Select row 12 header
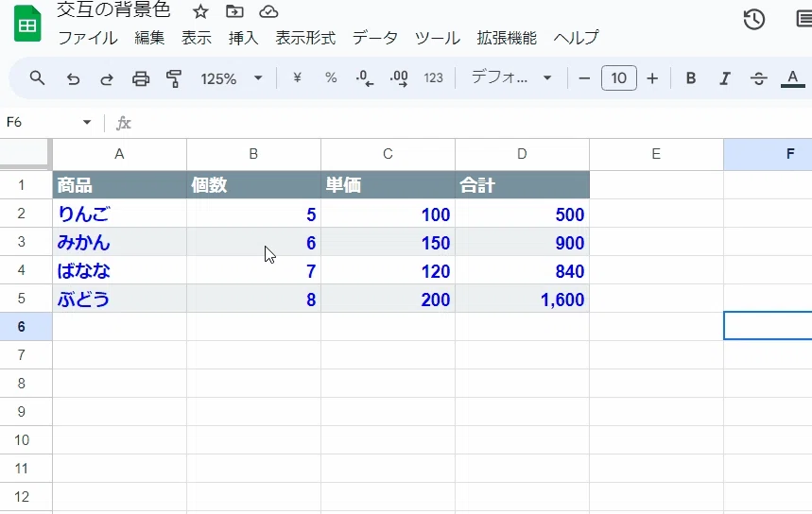The width and height of the screenshot is (812, 514). pos(26,497)
